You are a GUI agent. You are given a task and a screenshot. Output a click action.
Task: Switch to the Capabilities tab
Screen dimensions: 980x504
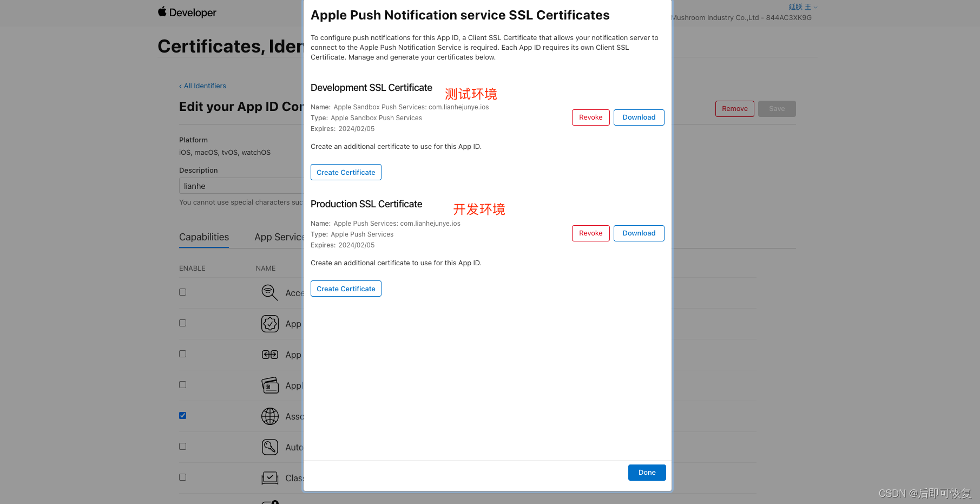point(204,237)
